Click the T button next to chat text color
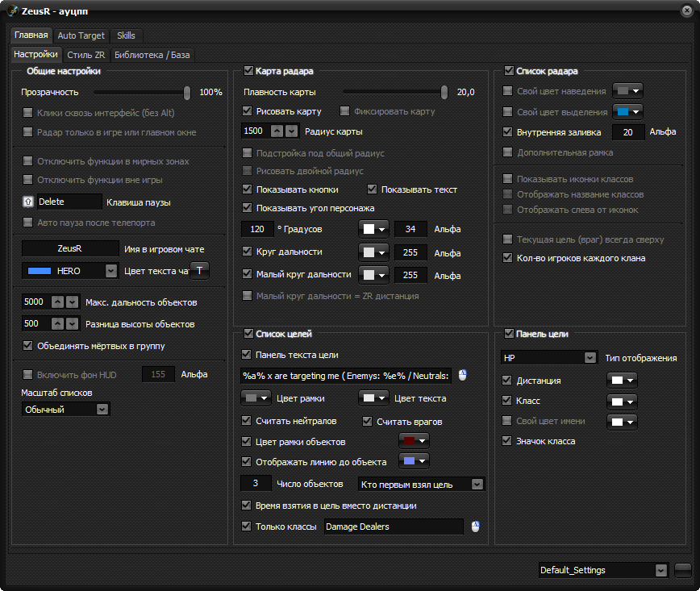700x591 pixels. pos(199,270)
